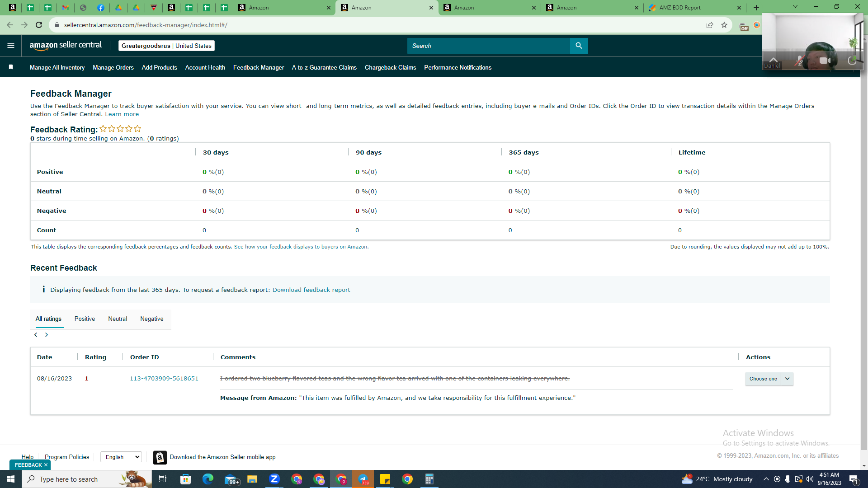Go to next page of feedback

pyautogui.click(x=47, y=335)
